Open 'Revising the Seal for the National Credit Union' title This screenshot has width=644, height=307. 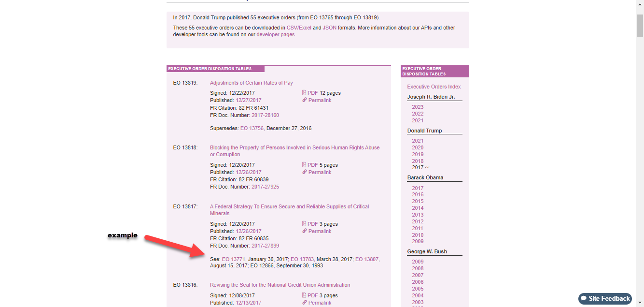click(x=280, y=285)
